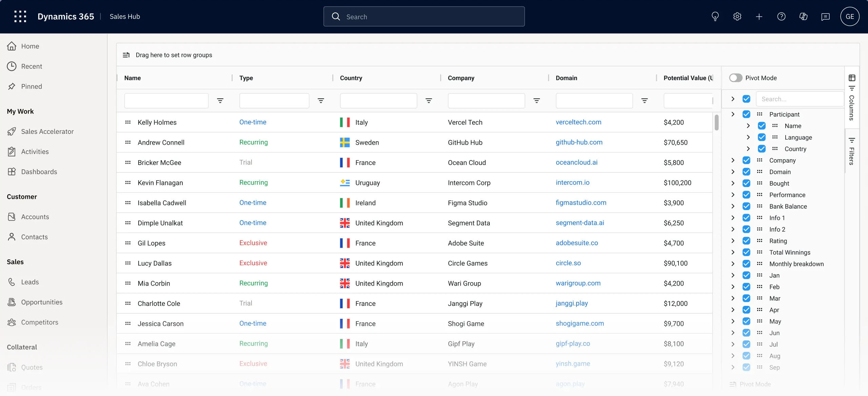The image size is (868, 396).
Task: Click the Type column filter icon
Action: [321, 101]
